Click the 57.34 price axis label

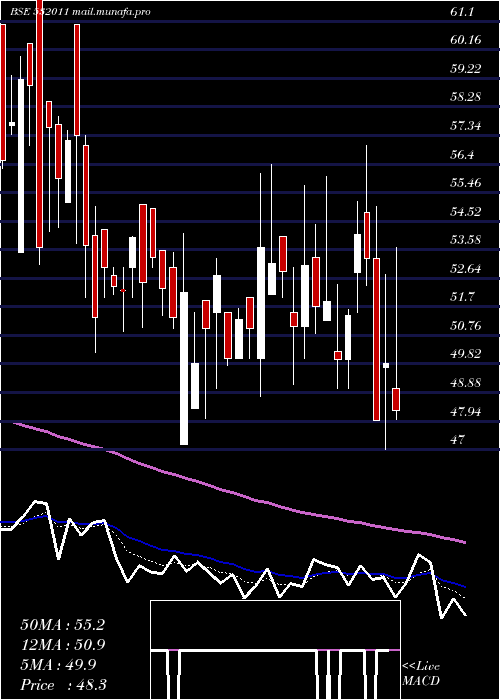coord(466,126)
